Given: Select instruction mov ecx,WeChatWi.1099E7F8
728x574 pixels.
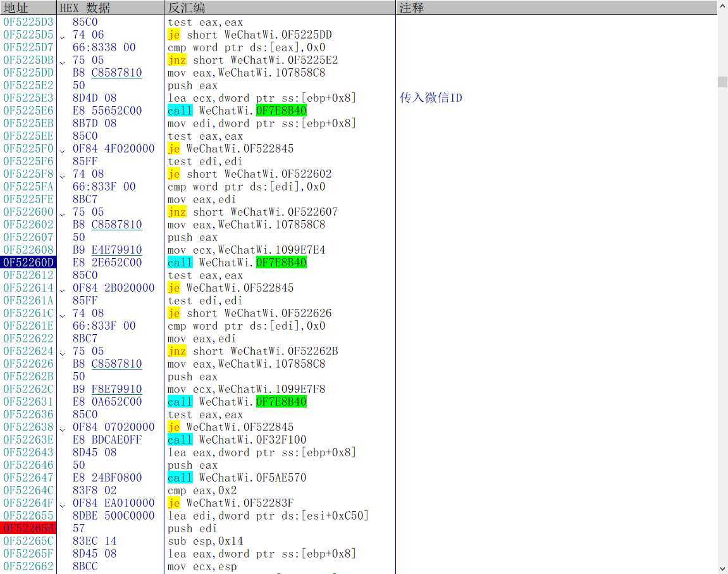Looking at the screenshot, I should pyautogui.click(x=247, y=389).
